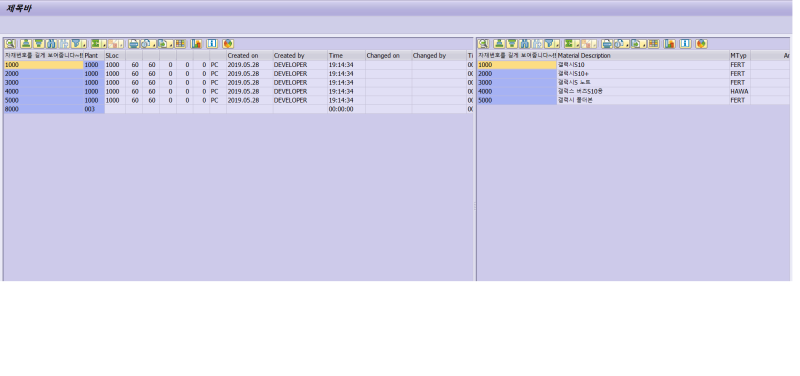
Task: Open information icon in right grid toolbar
Action: (686, 44)
